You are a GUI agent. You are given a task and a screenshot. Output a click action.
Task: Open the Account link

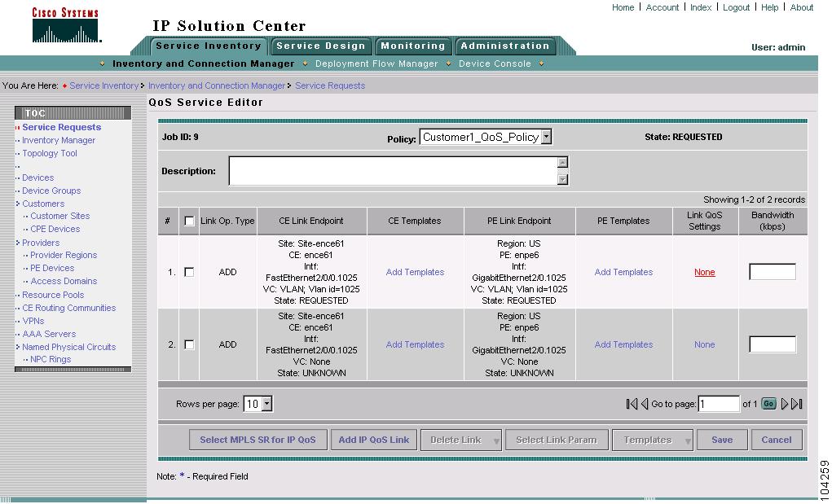tap(663, 7)
